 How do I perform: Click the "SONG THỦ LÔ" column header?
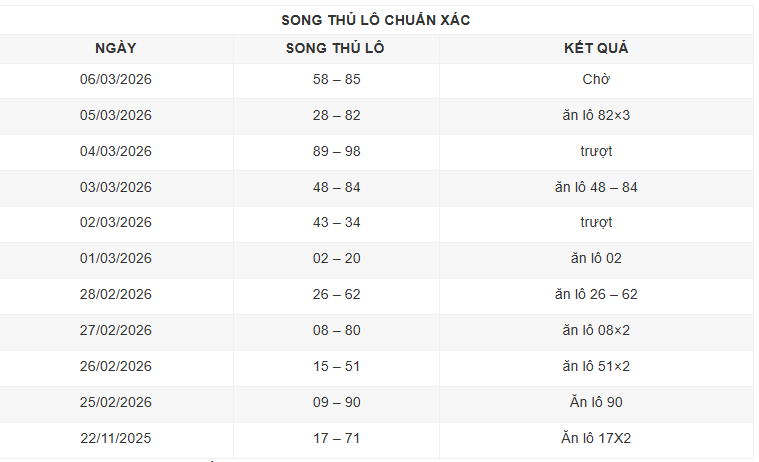tap(336, 48)
